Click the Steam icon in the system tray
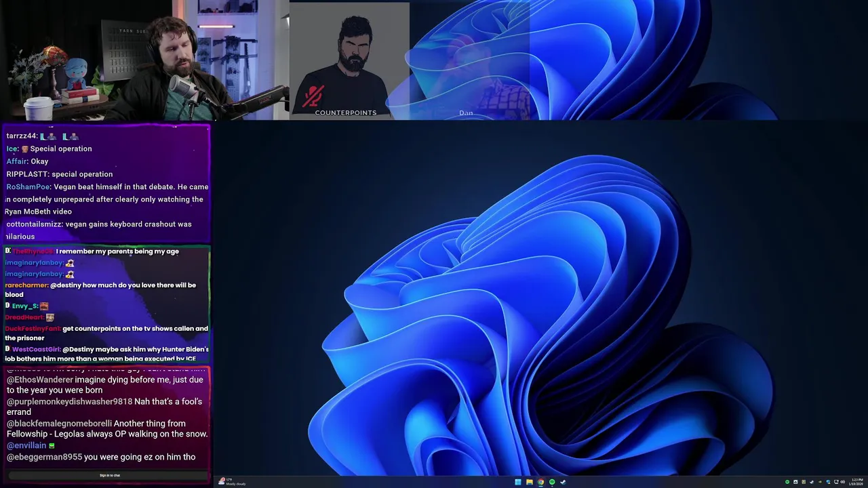The height and width of the screenshot is (488, 868). pos(812,482)
